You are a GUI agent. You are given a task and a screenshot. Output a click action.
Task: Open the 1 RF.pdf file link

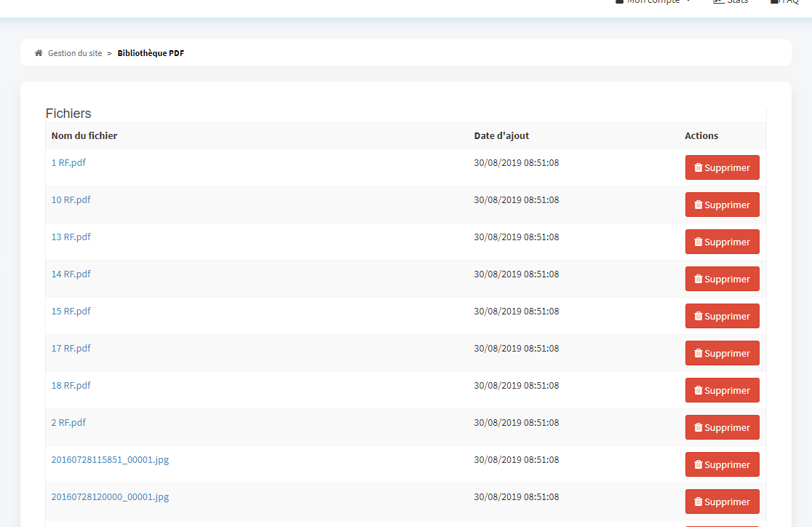pyautogui.click(x=68, y=162)
